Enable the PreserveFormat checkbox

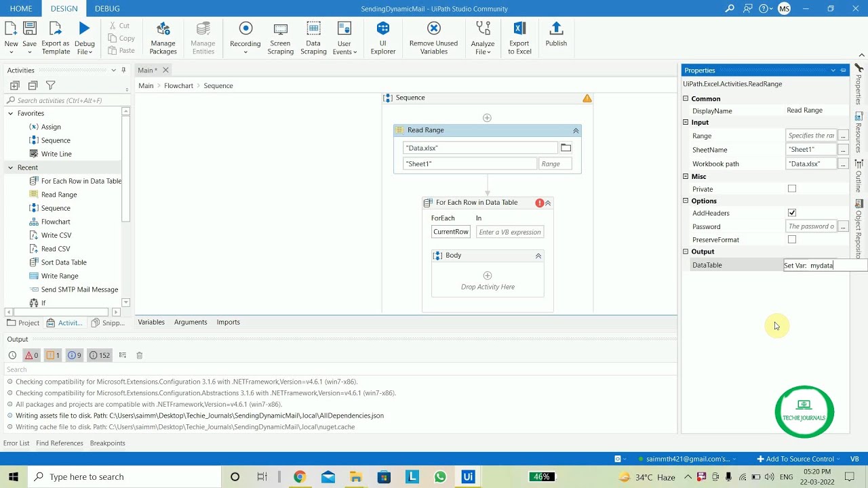click(792, 239)
